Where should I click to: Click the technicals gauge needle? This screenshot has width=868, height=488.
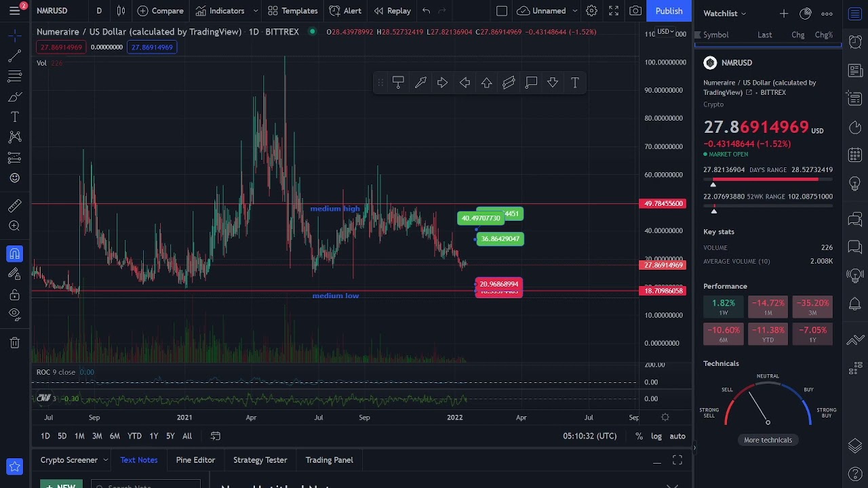pyautogui.click(x=758, y=407)
